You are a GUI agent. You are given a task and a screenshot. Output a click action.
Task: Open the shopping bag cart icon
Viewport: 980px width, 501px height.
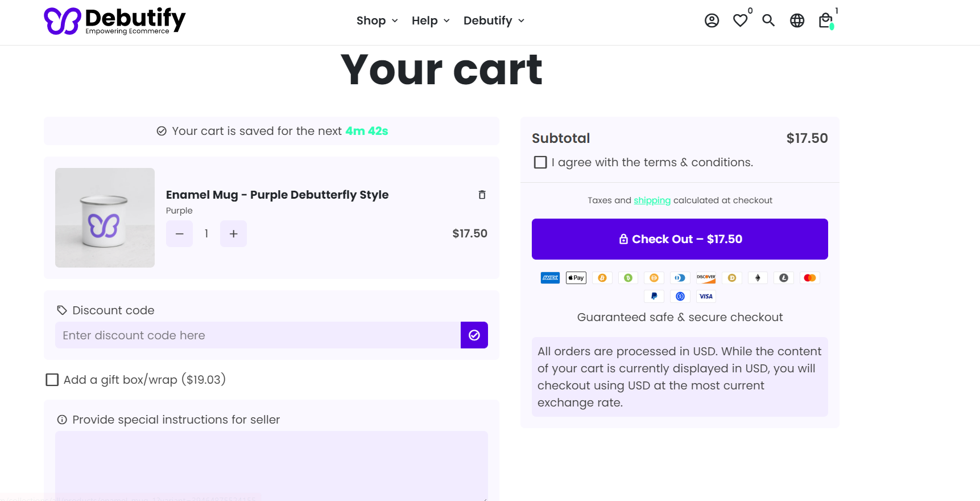click(825, 21)
